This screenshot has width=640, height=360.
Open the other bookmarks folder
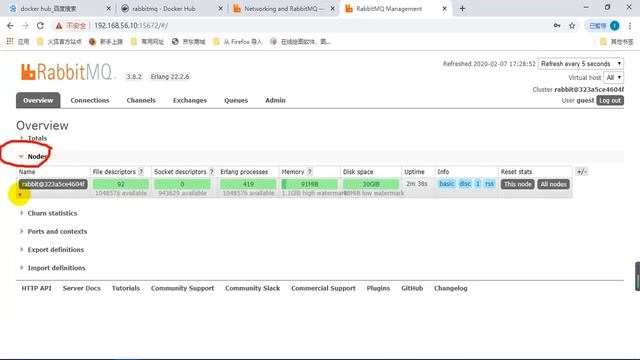616,42
